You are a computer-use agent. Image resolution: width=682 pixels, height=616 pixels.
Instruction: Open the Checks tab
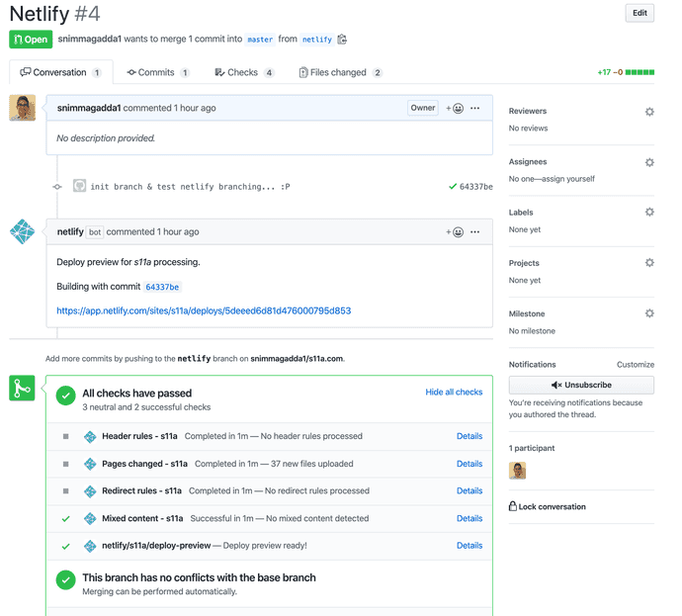(x=244, y=72)
